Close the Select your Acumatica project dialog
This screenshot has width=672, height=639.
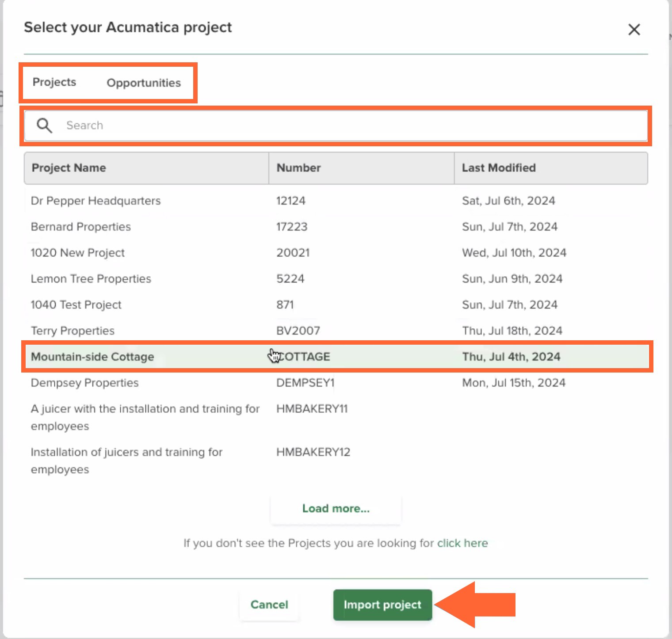tap(634, 30)
